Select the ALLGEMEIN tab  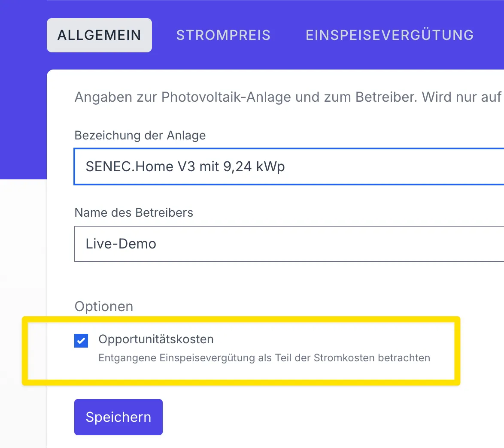click(x=99, y=35)
